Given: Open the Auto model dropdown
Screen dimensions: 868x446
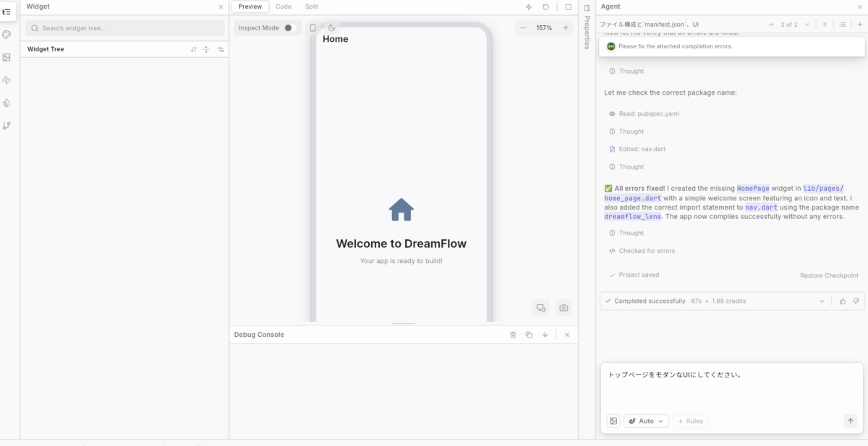Looking at the screenshot, I should click(x=647, y=421).
